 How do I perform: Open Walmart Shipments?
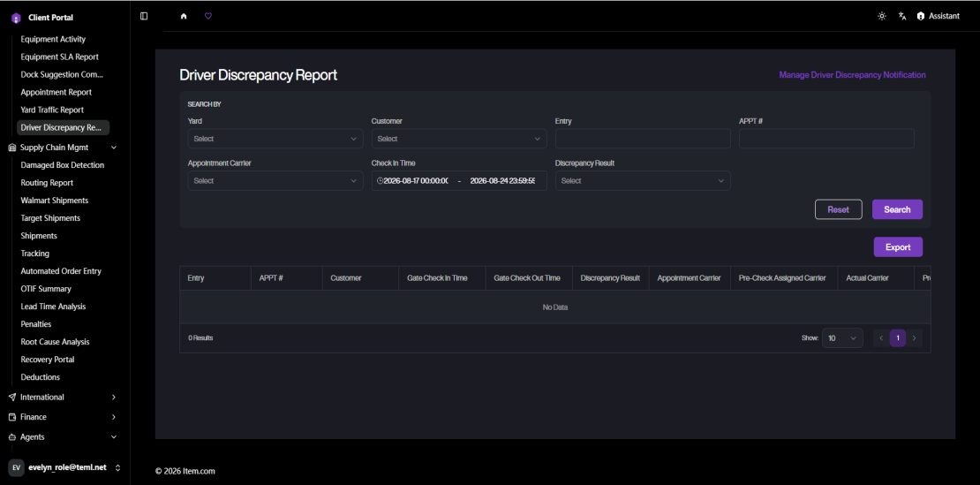[x=55, y=201]
